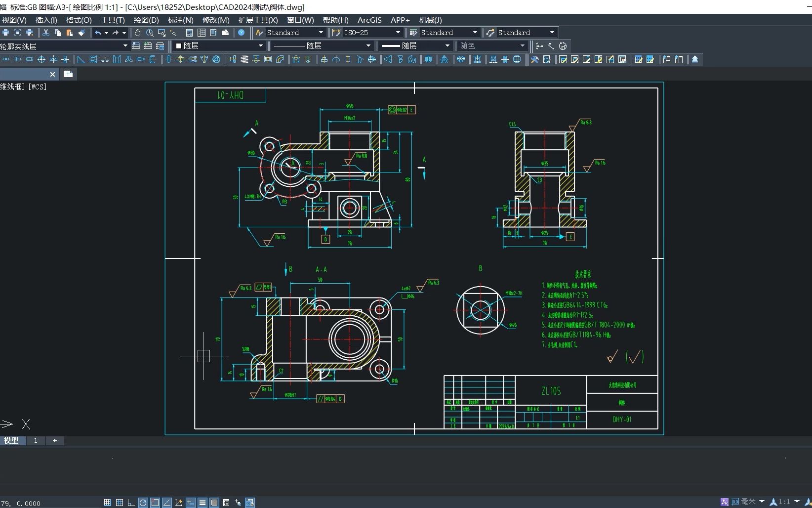Open the lineweight 随层 dropdown

[x=415, y=46]
